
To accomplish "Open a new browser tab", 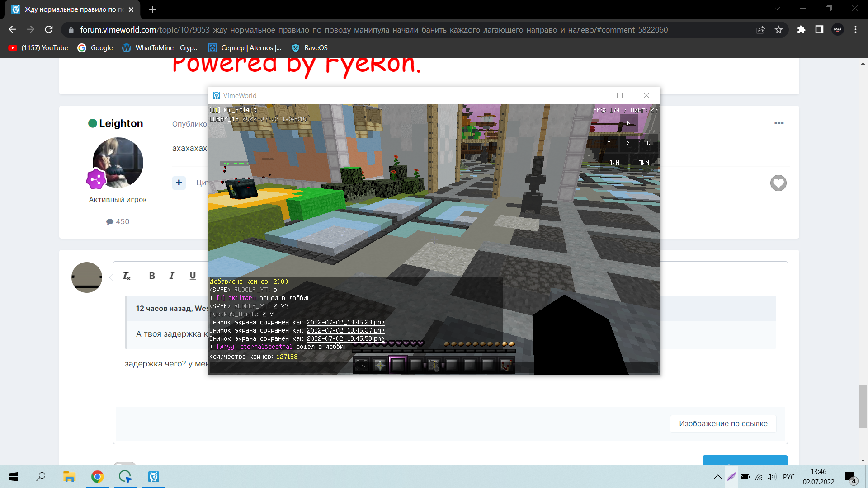I will [x=152, y=9].
